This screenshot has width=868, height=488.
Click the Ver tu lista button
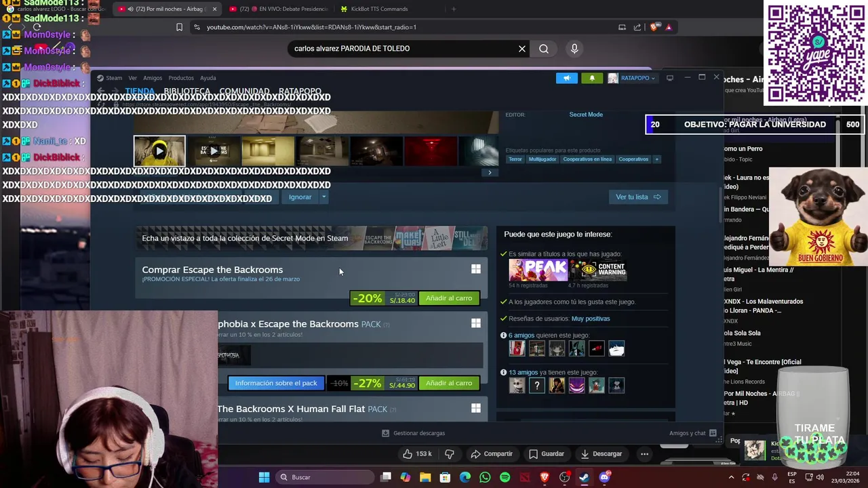point(637,197)
